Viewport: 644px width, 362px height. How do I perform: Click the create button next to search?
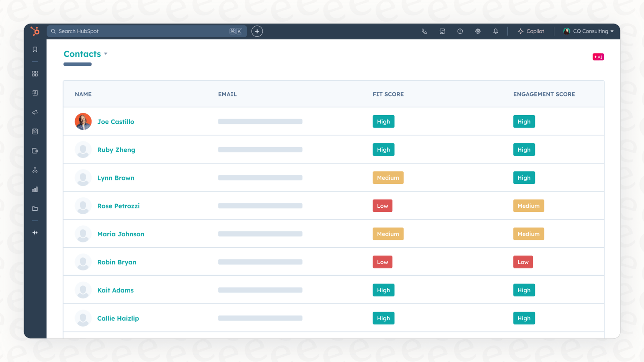point(257,31)
